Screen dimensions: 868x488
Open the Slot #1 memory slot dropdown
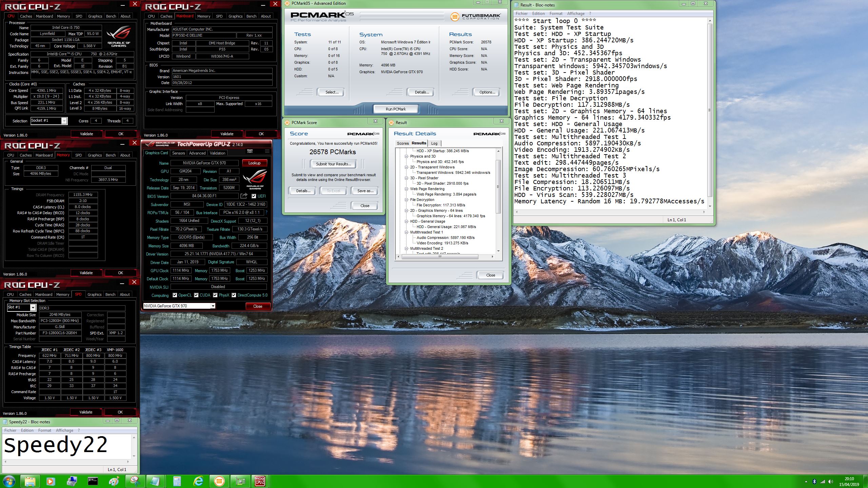(x=33, y=307)
